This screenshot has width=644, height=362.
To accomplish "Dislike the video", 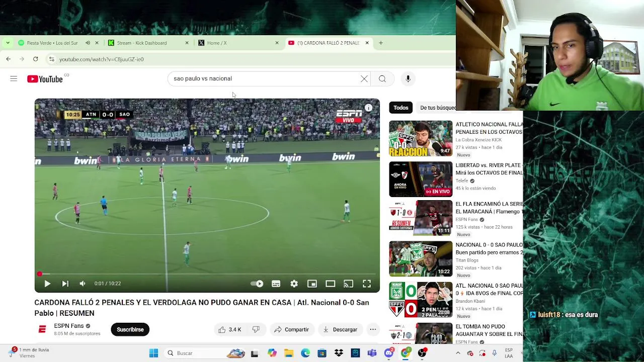I will click(x=256, y=329).
